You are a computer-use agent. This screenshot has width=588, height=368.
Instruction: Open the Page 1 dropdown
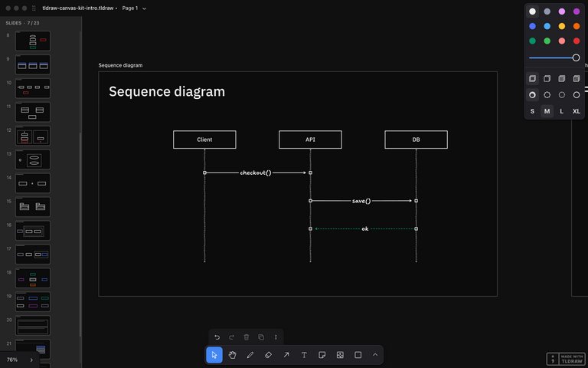coord(134,8)
